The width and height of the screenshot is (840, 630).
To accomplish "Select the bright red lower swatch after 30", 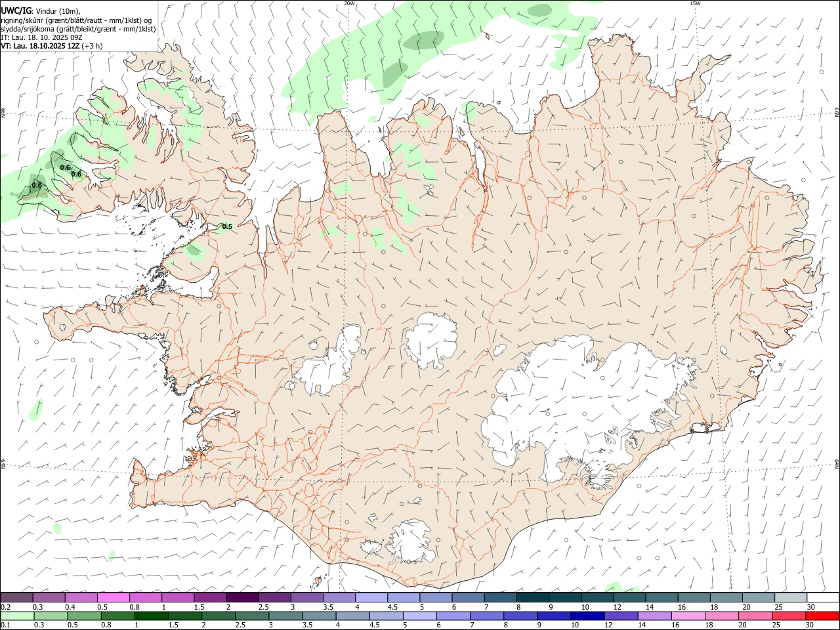I will (x=822, y=616).
